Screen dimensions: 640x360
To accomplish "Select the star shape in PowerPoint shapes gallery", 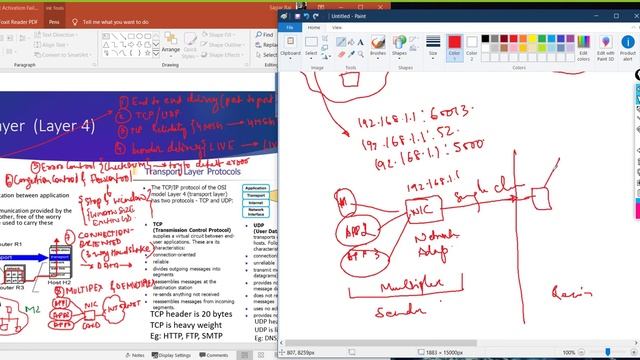I will pos(148,53).
